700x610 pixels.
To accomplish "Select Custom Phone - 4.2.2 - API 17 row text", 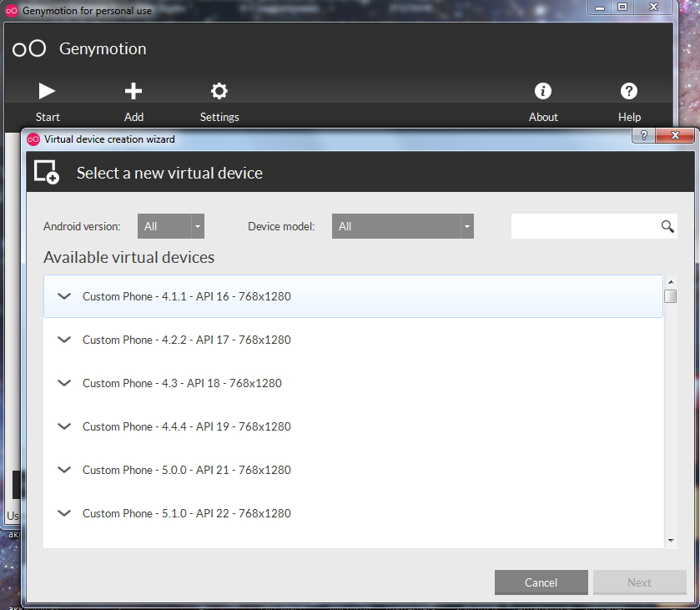I will point(187,340).
